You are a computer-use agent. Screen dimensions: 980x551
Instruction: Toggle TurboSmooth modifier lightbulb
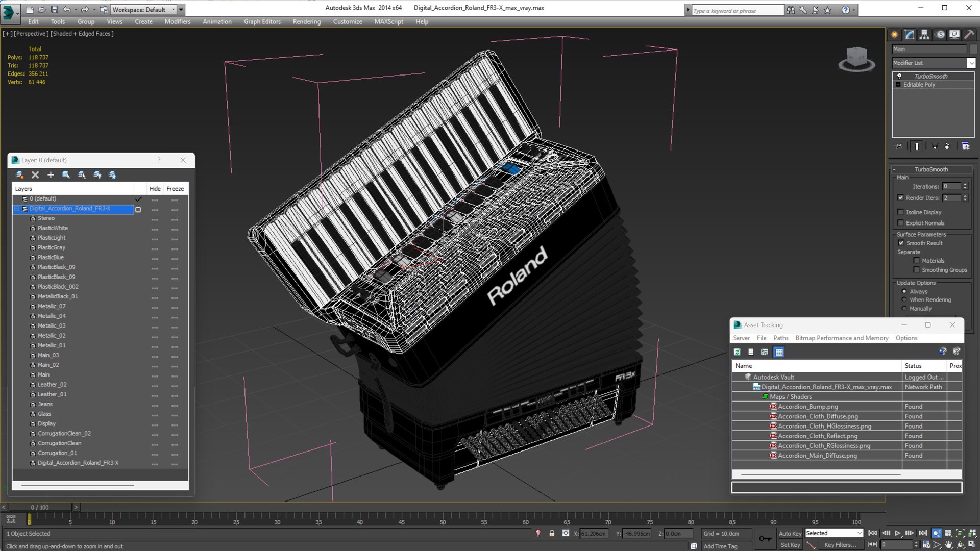pyautogui.click(x=899, y=76)
